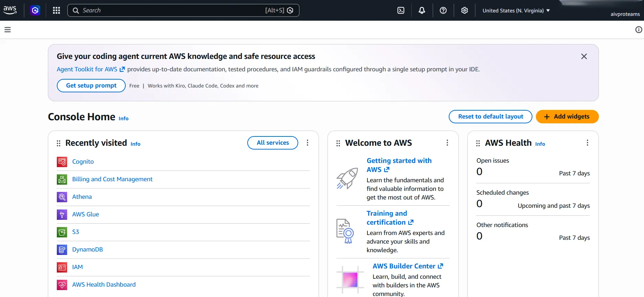Open the info panel icon at right edge
This screenshot has width=644, height=297.
click(x=638, y=30)
